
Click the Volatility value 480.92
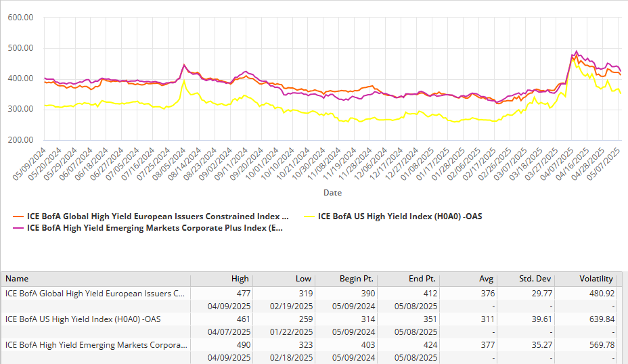[602, 294]
